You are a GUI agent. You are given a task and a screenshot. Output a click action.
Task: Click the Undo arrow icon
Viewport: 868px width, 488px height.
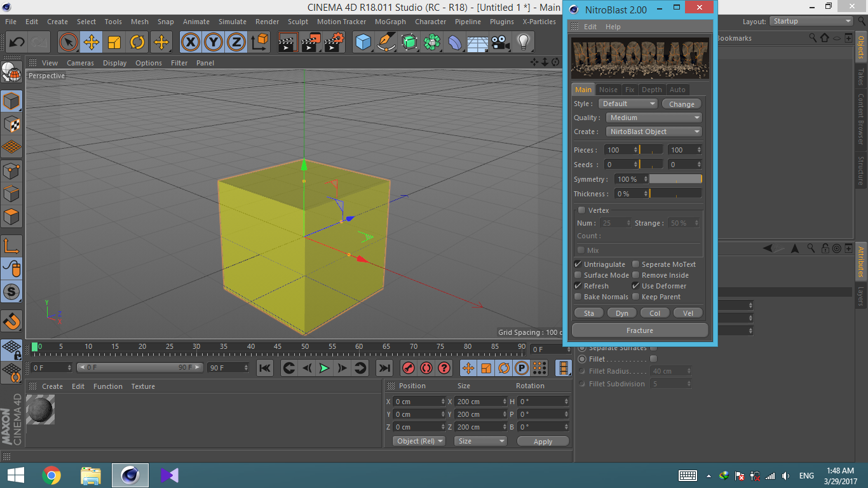tap(17, 43)
